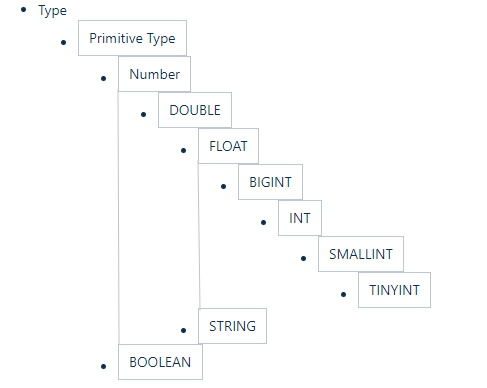Click the bullet before SMALLINT

pos(303,258)
